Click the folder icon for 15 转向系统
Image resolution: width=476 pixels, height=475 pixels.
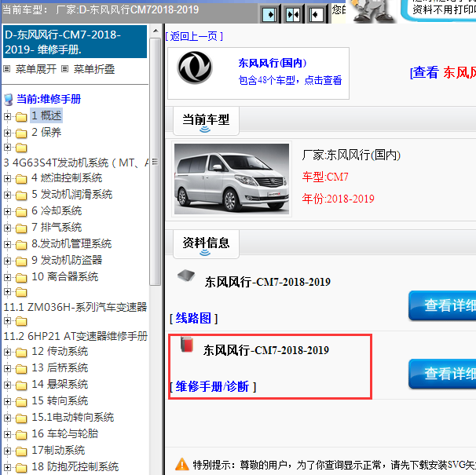point(21,401)
